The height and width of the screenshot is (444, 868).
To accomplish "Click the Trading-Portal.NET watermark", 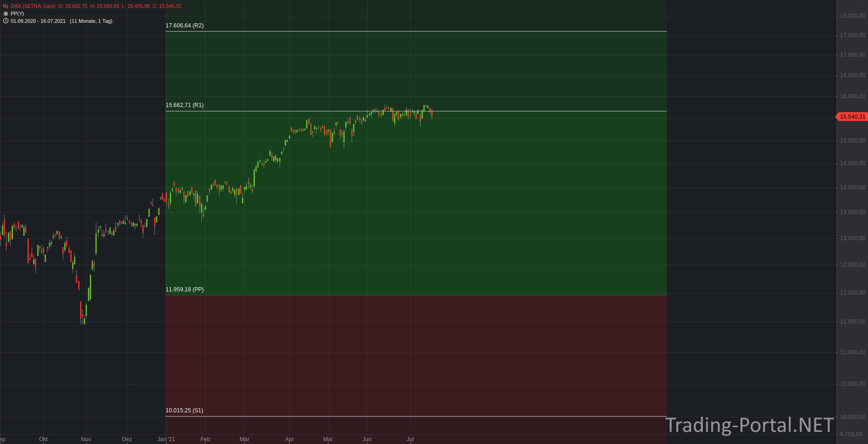I will tap(749, 425).
